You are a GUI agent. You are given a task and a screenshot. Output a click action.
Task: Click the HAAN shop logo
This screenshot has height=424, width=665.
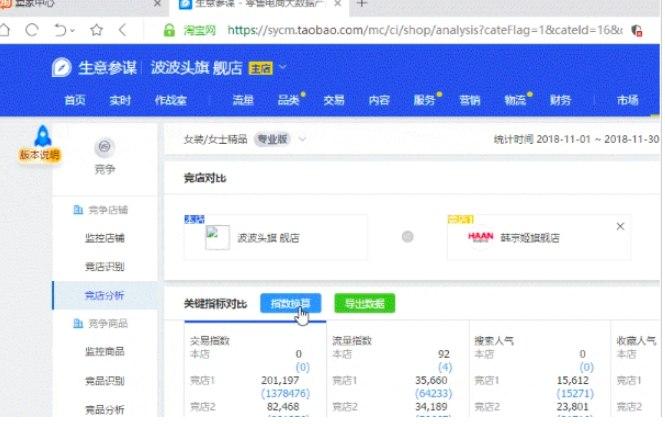pos(481,237)
